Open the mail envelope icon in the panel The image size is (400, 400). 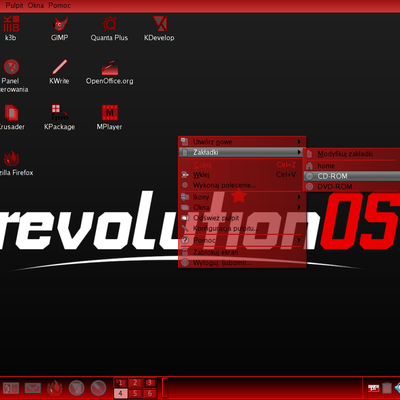pyautogui.click(x=33, y=388)
